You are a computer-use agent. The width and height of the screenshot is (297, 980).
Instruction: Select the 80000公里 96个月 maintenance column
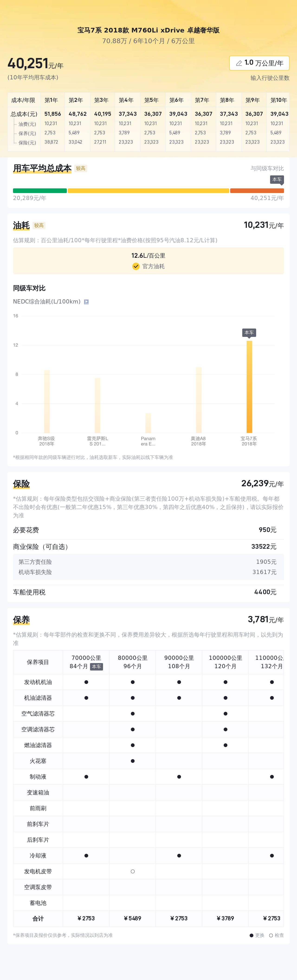tap(132, 662)
